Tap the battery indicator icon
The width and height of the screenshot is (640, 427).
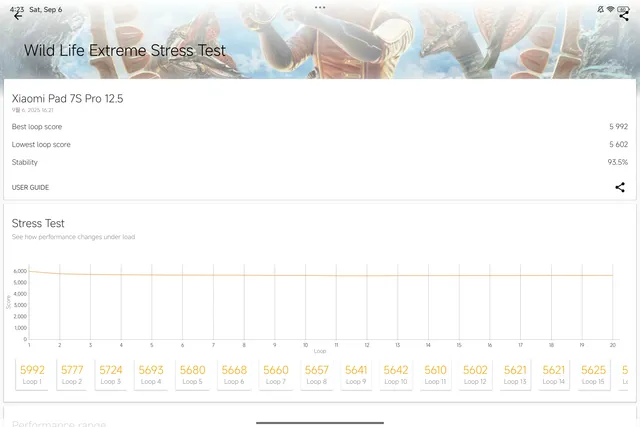623,8
